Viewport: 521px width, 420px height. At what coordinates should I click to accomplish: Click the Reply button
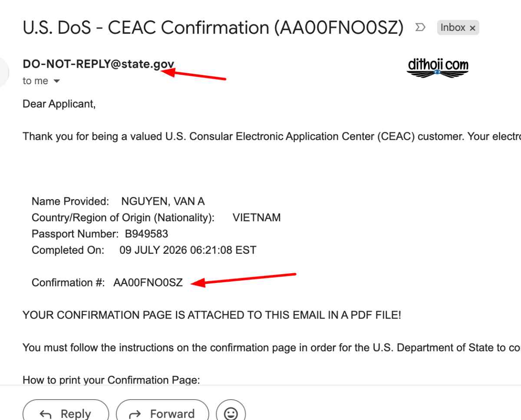pyautogui.click(x=65, y=413)
